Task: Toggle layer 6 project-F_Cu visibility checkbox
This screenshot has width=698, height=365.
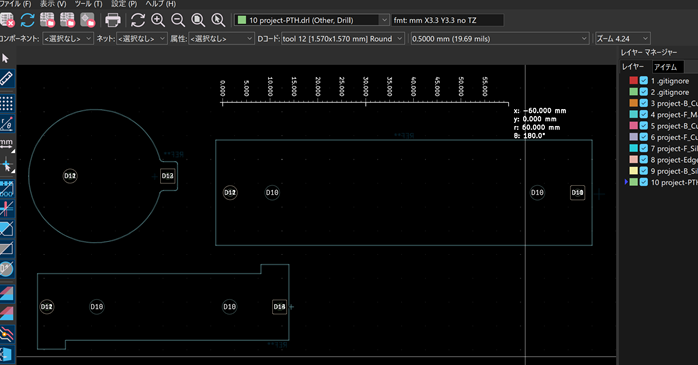Action: pos(644,137)
